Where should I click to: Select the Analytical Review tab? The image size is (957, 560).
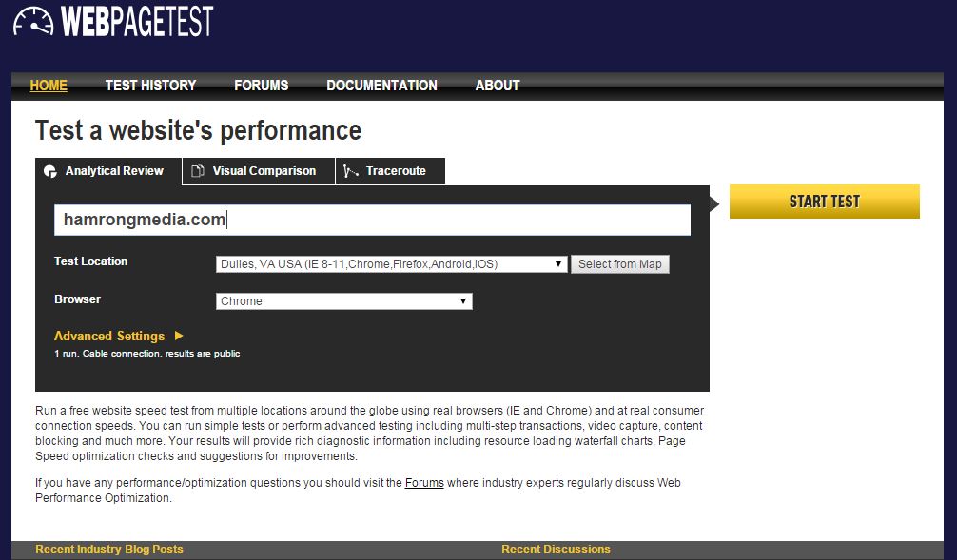(108, 171)
